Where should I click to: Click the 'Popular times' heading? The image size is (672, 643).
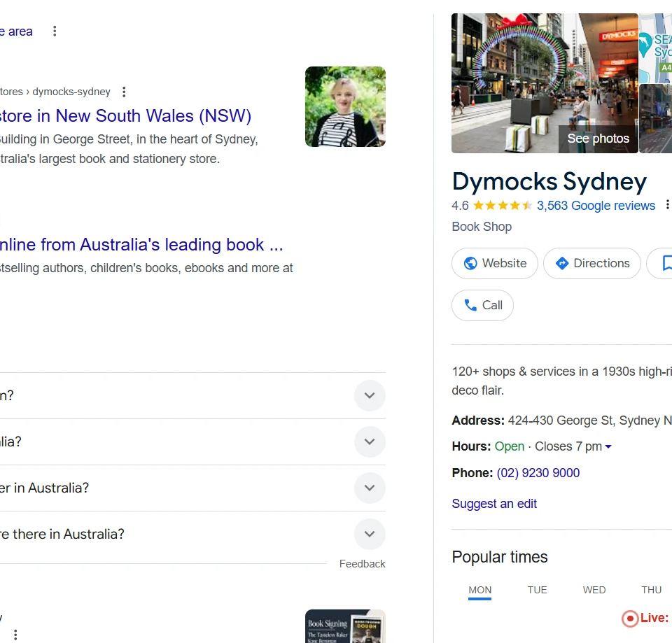(500, 557)
